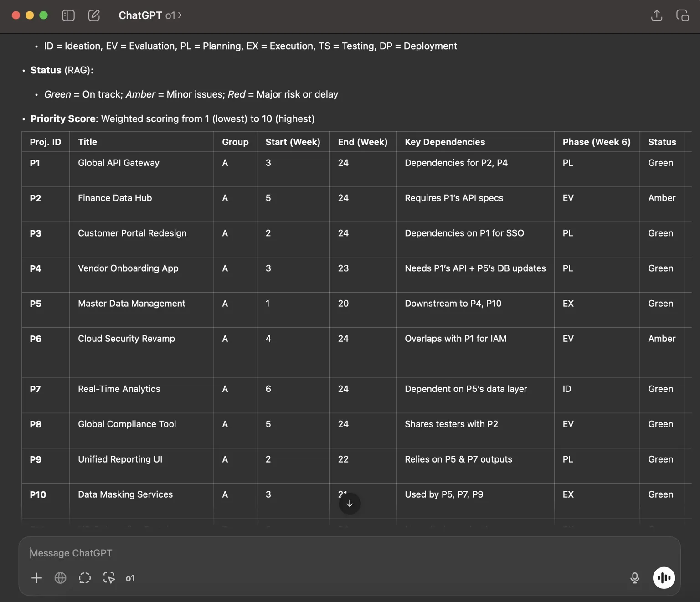
Task: Click the 'Group' column header
Action: point(235,142)
